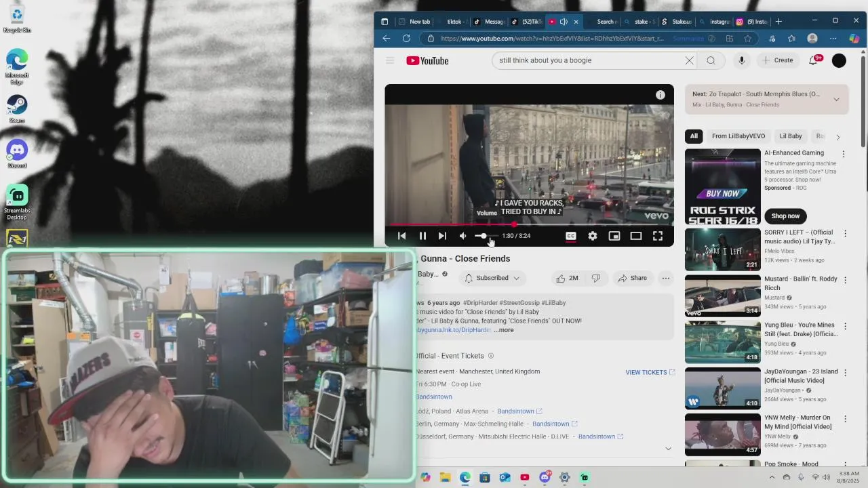Enter full screen on the video
The height and width of the screenshot is (488, 868).
point(658,236)
